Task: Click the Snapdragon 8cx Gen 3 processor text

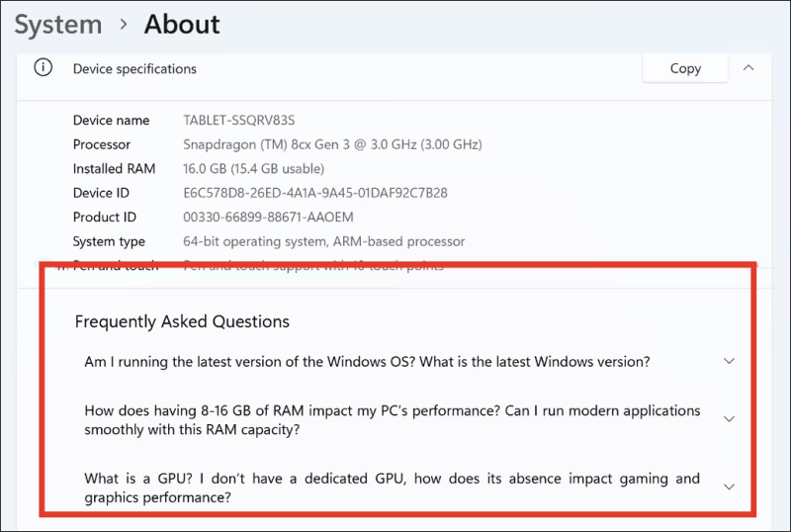Action: pos(332,144)
